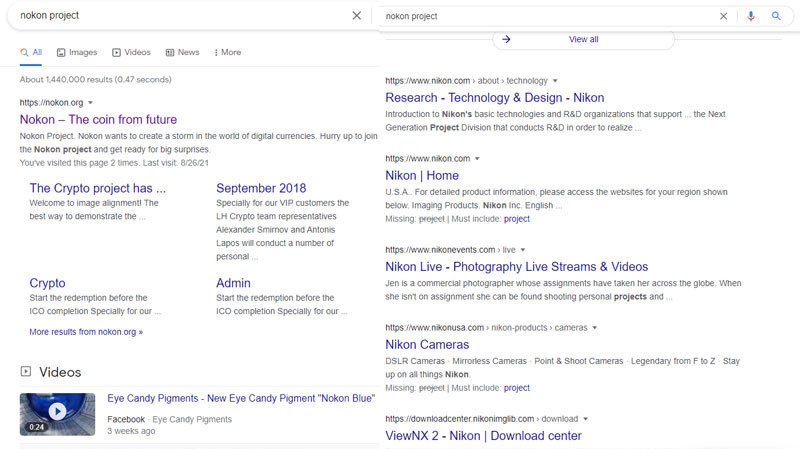Open the 'Admin' sitelink

tap(233, 283)
